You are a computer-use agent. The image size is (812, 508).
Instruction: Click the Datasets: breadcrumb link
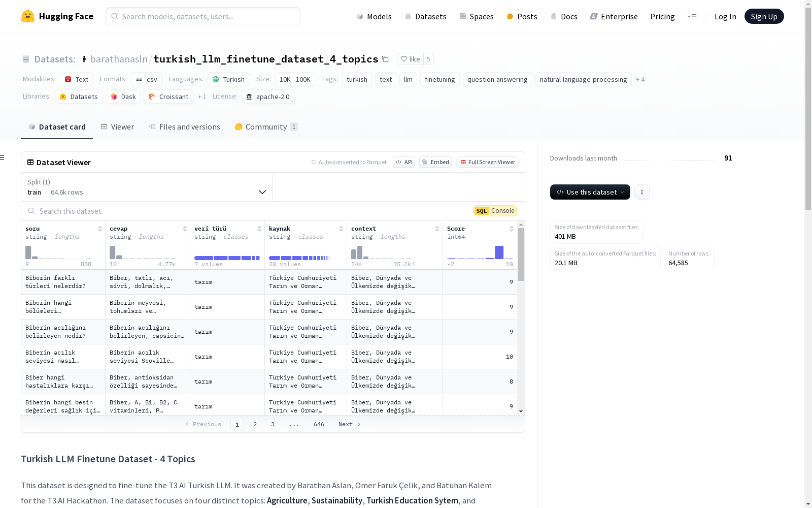54,59
